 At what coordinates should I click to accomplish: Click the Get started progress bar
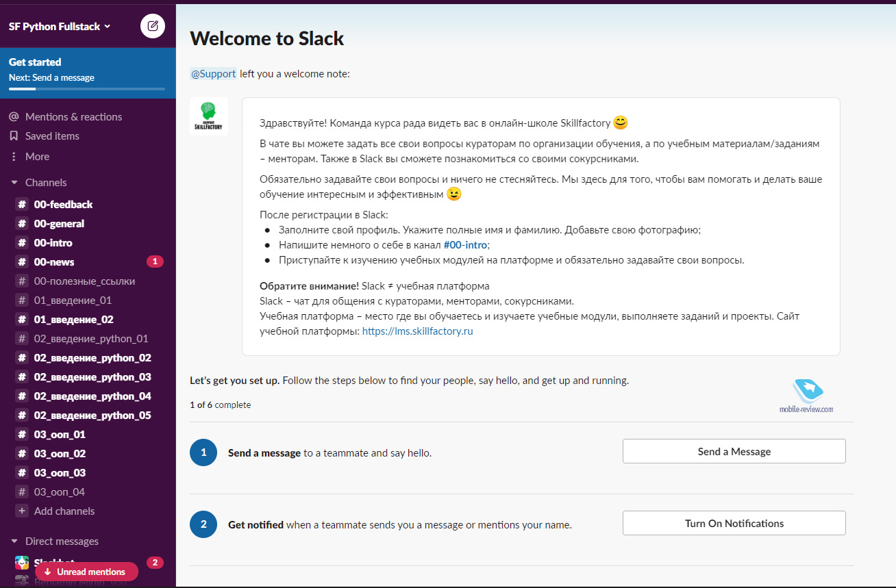[87, 89]
